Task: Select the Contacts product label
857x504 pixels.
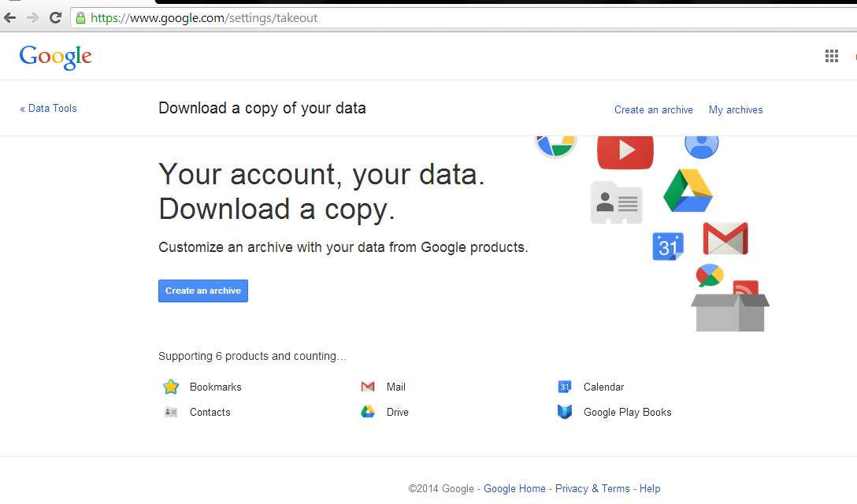Action: (x=210, y=412)
